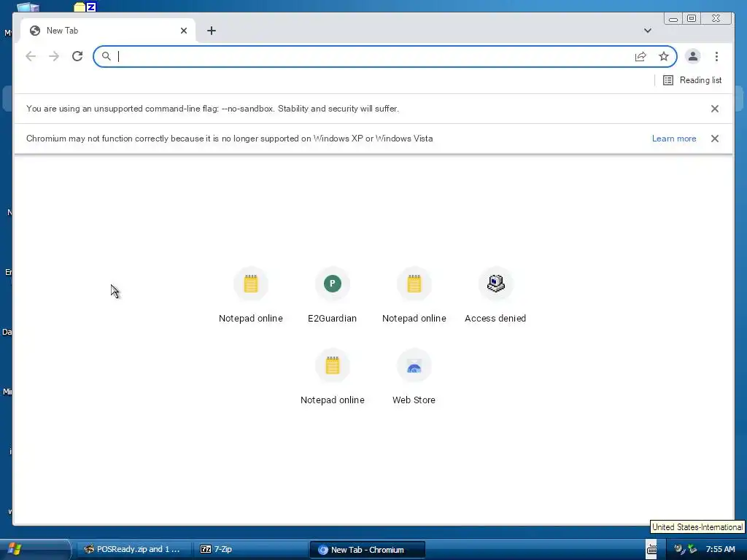Close the New Tab tab
This screenshot has width=747, height=560.
point(184,31)
